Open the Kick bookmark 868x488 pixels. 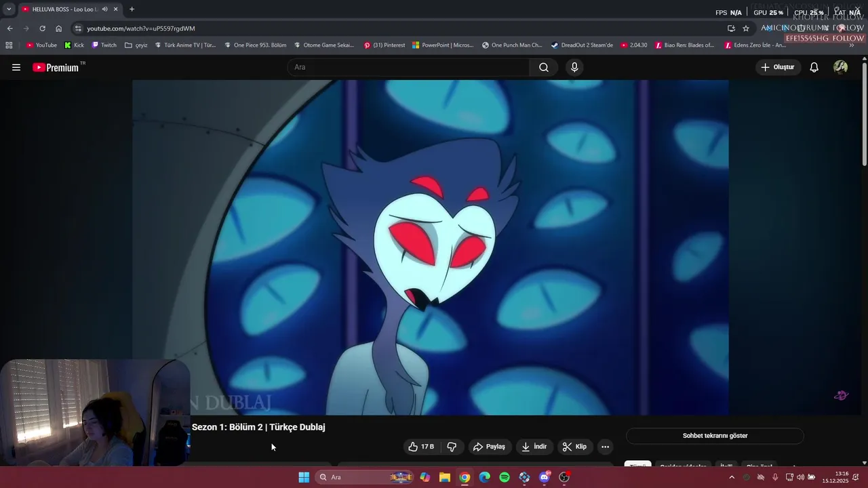pyautogui.click(x=75, y=45)
